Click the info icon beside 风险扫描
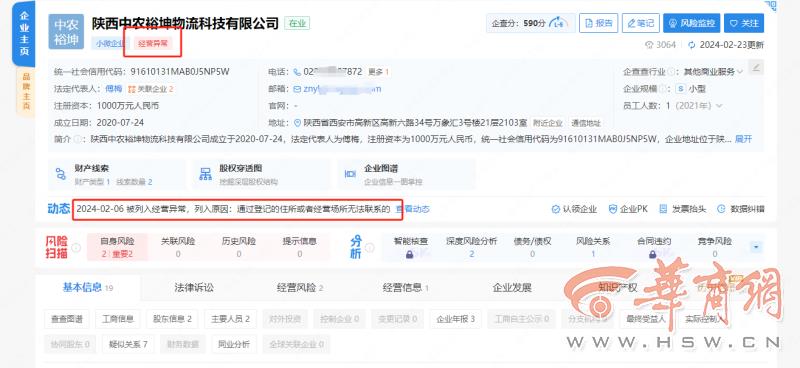Image resolution: width=800 pixels, height=368 pixels. pos(76,248)
